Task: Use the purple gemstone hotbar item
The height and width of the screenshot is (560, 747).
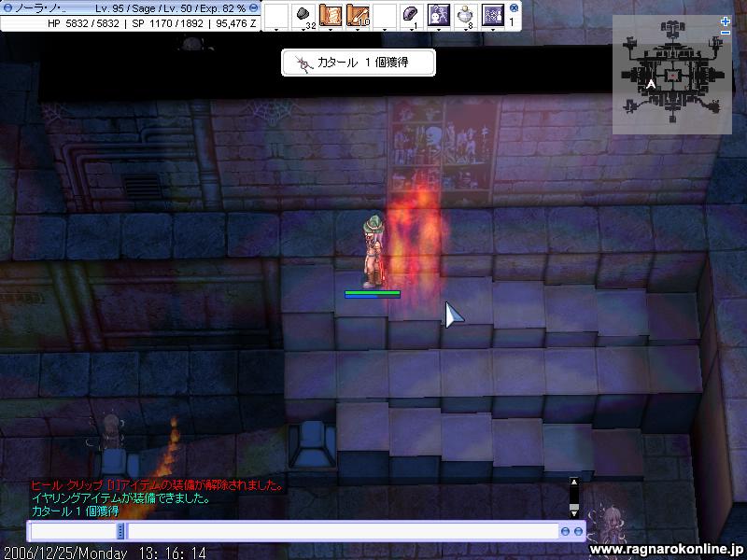Action: [411, 16]
